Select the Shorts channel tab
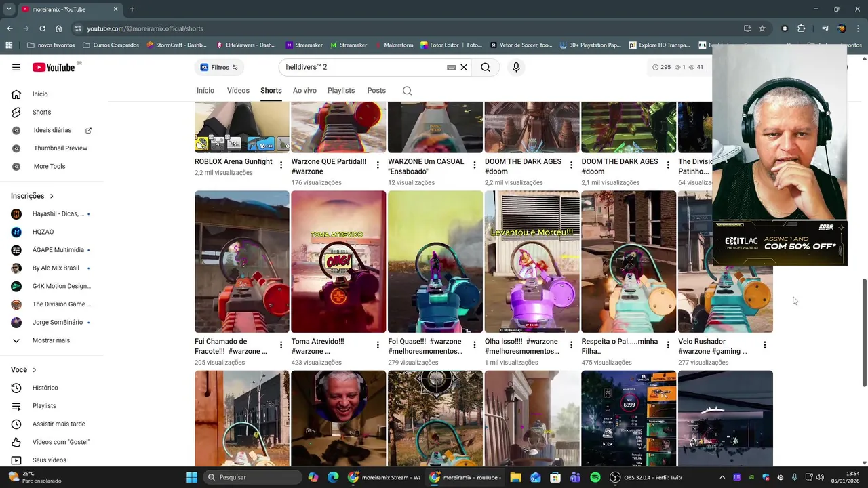This screenshot has width=868, height=488. pyautogui.click(x=271, y=90)
